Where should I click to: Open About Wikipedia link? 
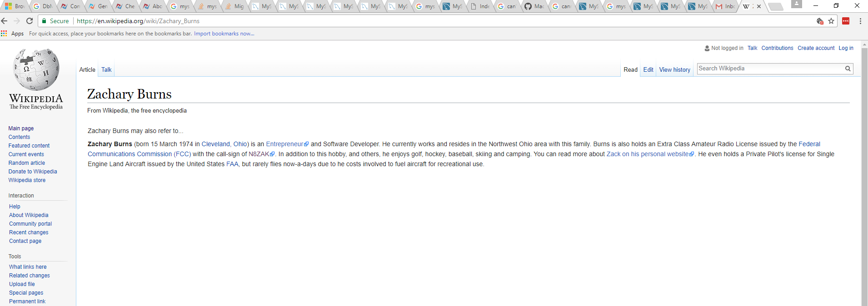[29, 215]
